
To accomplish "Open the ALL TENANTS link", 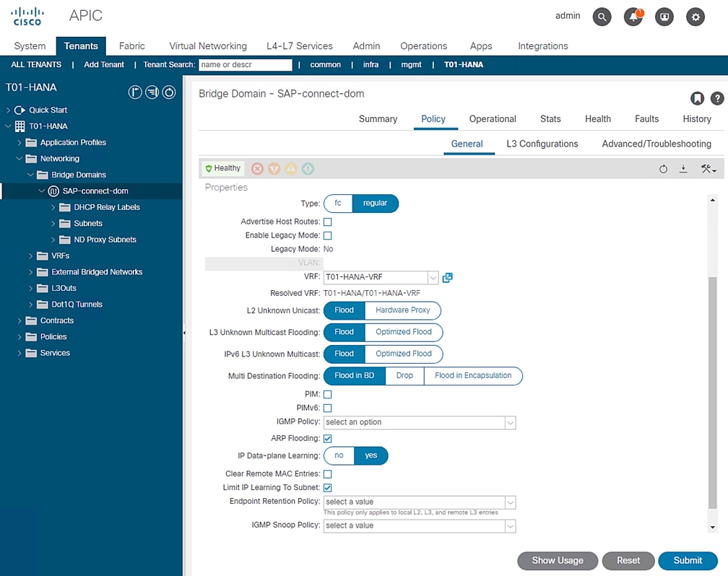I will [36, 64].
